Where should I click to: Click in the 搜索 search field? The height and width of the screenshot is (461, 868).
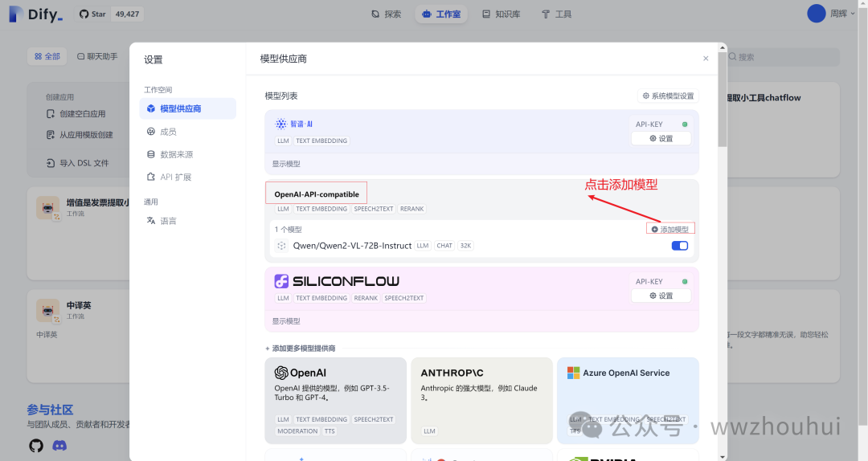[x=784, y=57]
